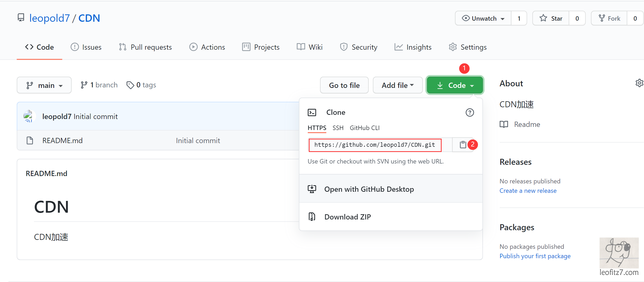Viewport: 644px width, 282px height.
Task: Open the Pull requests tab
Action: coord(145,47)
